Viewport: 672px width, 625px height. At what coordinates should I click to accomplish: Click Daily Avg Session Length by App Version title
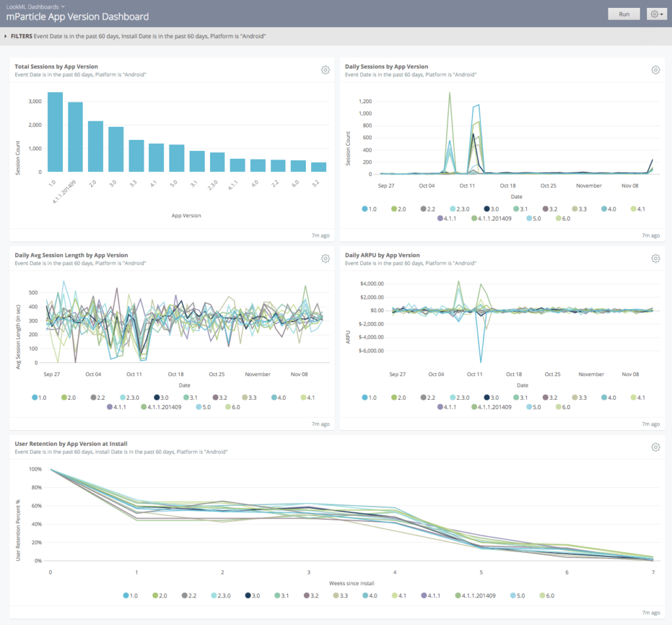tap(71, 255)
